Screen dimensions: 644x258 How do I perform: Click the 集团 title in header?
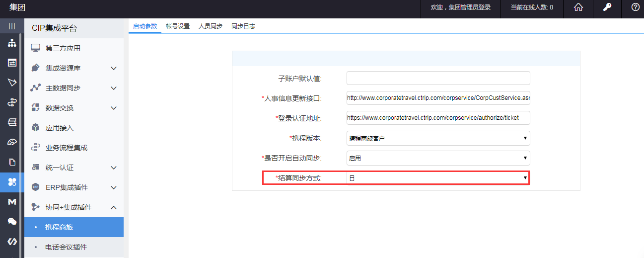point(17,7)
